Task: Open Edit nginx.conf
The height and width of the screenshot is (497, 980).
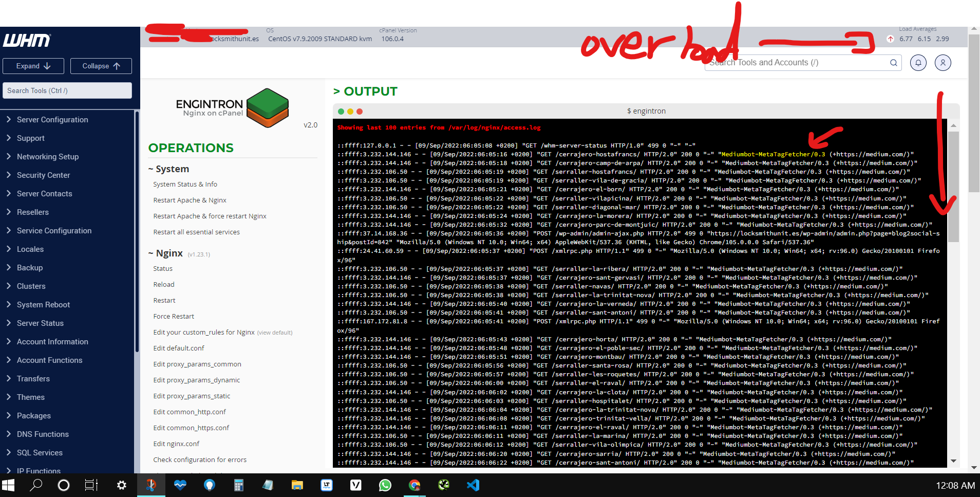Action: pos(176,444)
